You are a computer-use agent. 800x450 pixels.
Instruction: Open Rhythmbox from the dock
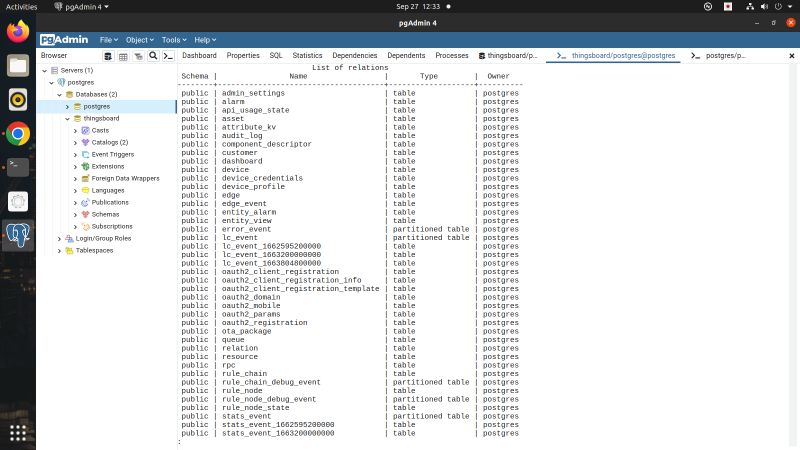(18, 99)
